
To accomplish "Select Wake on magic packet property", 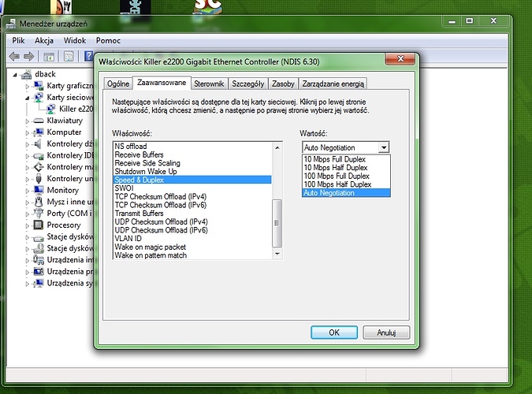I will pyautogui.click(x=192, y=247).
